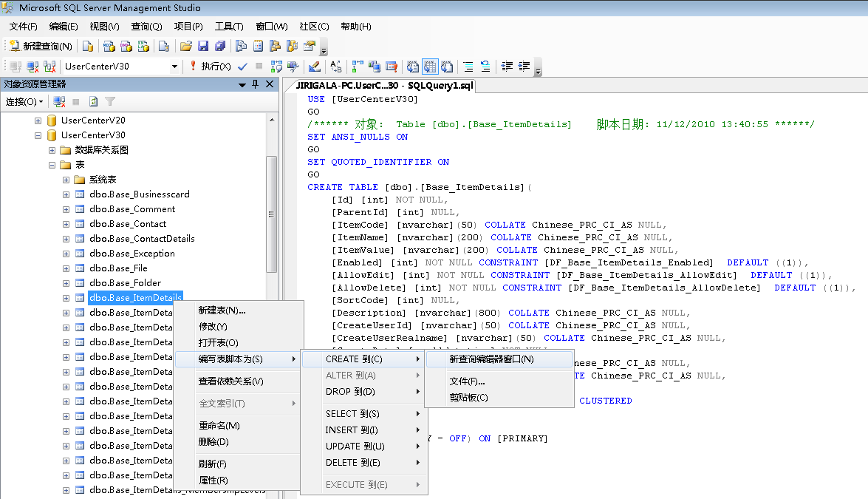Choose 新建表(N)... from context menu
868x499 pixels.
coord(239,310)
